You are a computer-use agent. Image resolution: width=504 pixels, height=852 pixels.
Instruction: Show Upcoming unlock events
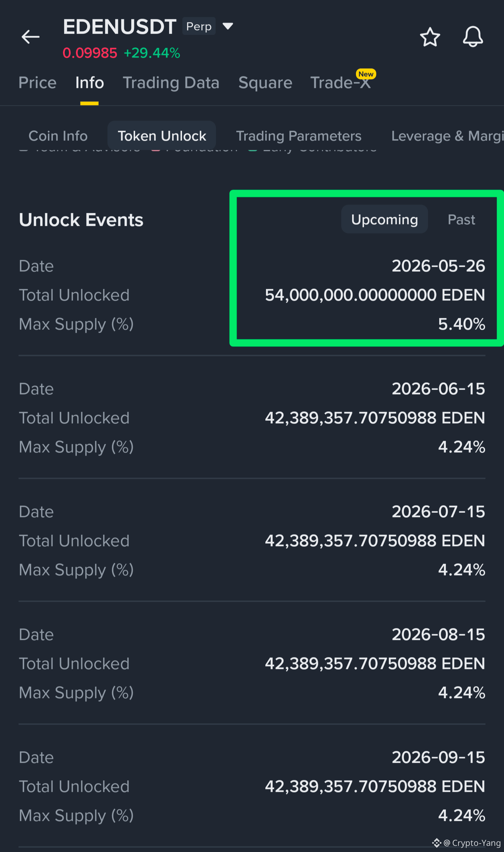pos(384,219)
